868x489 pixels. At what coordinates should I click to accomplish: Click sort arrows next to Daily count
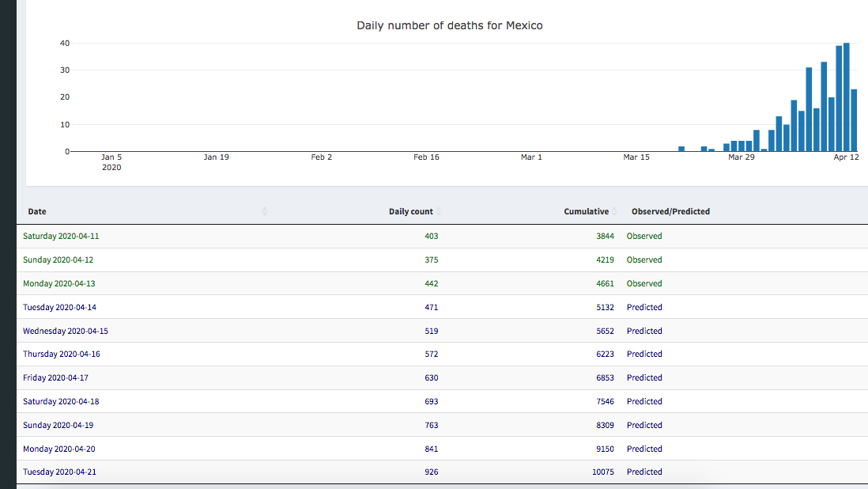click(x=439, y=211)
